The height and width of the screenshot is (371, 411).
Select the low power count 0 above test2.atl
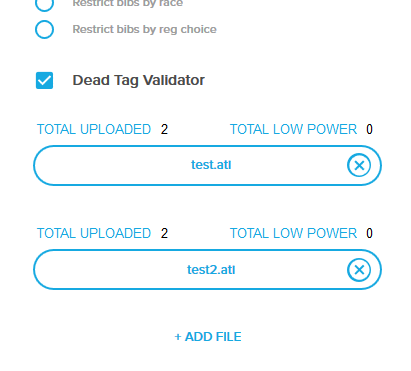369,233
